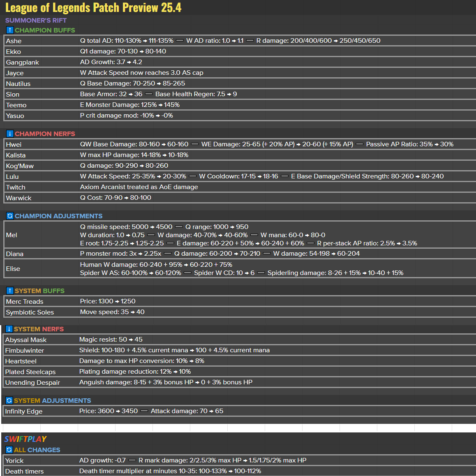Click the Ashe champion name
The height and width of the screenshot is (476, 476).
coord(14,41)
